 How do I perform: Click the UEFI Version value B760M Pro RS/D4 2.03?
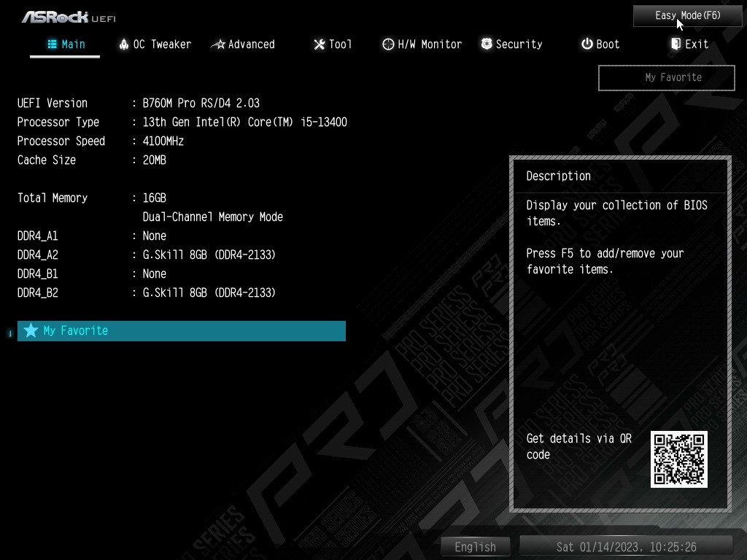click(x=201, y=104)
